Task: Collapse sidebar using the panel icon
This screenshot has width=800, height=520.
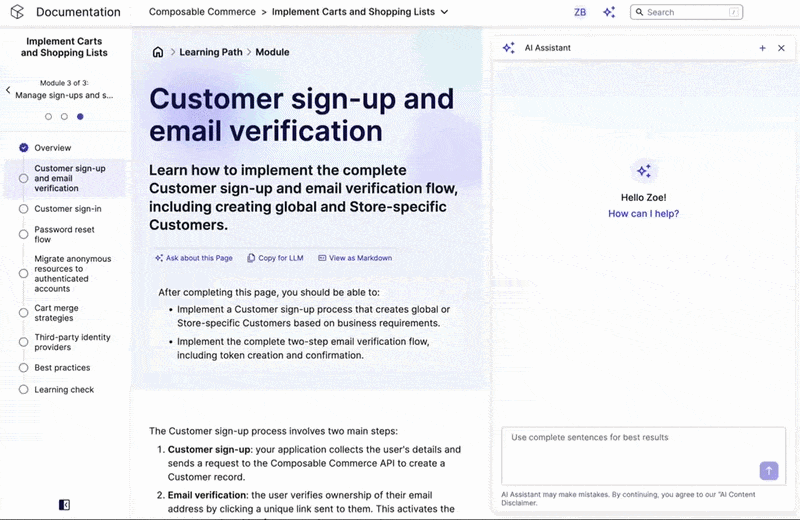Action: (64, 505)
